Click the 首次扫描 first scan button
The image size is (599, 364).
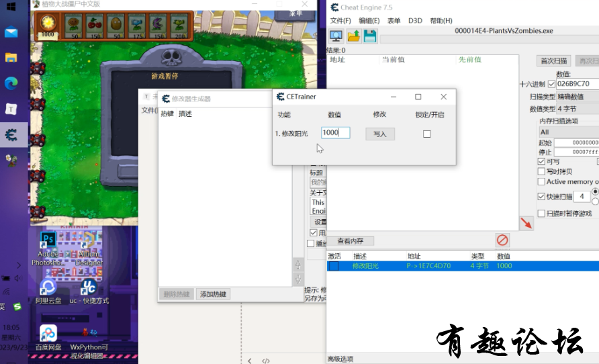pos(553,60)
